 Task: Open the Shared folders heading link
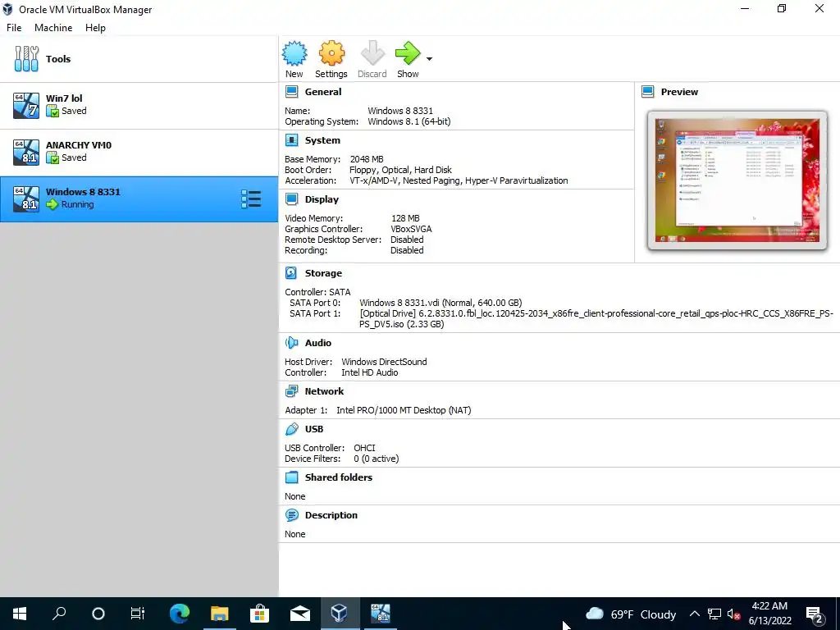pos(339,477)
